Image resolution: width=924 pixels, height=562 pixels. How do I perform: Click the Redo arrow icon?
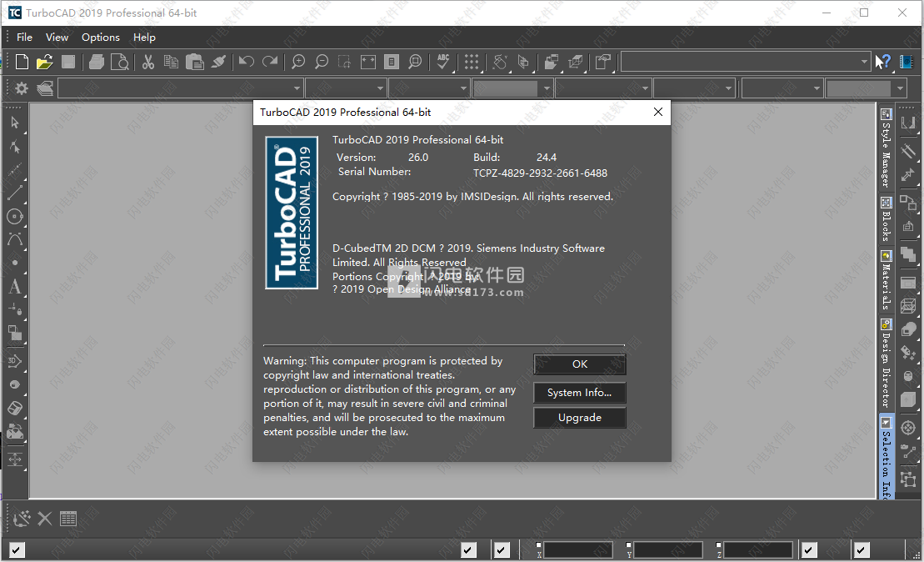(270, 62)
